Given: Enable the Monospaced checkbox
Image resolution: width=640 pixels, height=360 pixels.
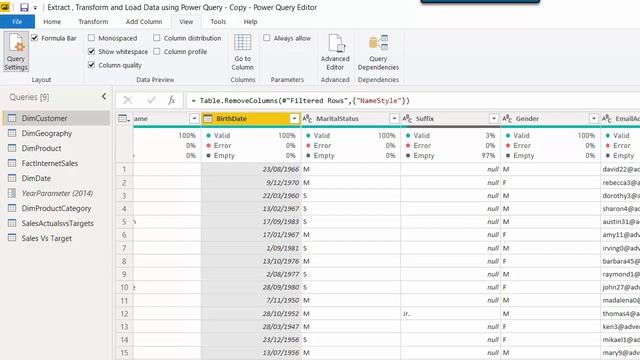Looking at the screenshot, I should pos(91,38).
